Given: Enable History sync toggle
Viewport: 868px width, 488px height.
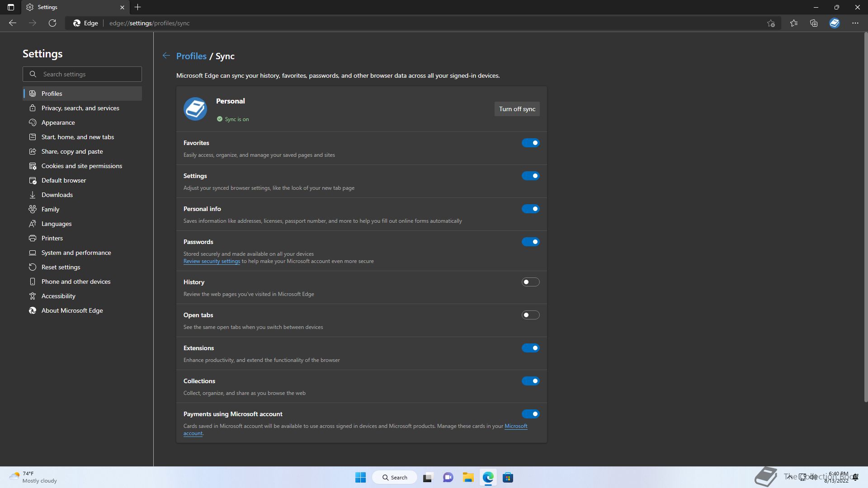Looking at the screenshot, I should (x=530, y=282).
